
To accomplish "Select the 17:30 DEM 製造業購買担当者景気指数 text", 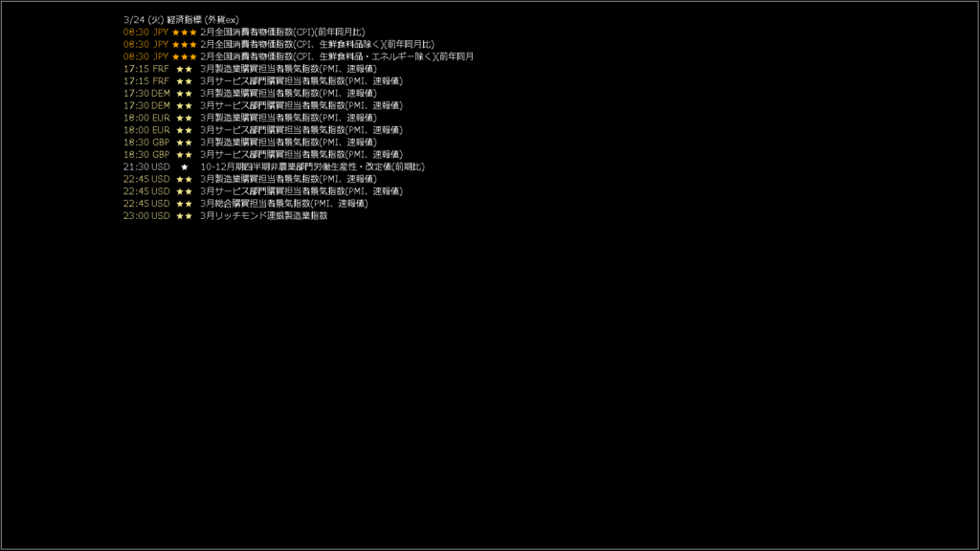I will point(288,93).
